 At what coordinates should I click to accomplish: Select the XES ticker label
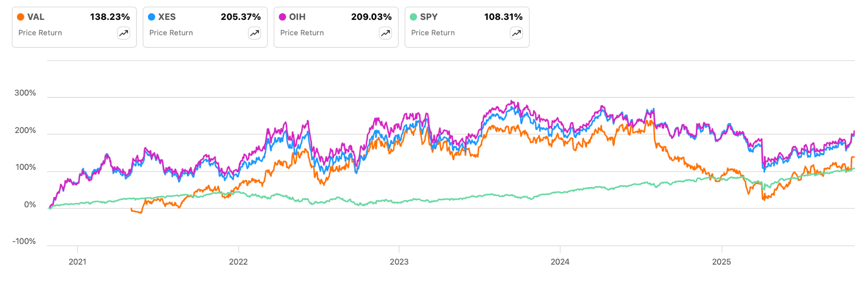[x=167, y=17]
